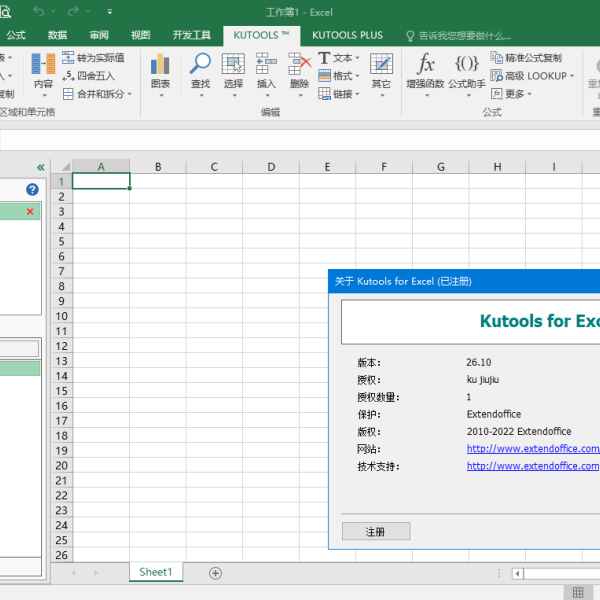Click 四舍五入 rounding tool
The width and height of the screenshot is (600, 600).
coord(89,76)
